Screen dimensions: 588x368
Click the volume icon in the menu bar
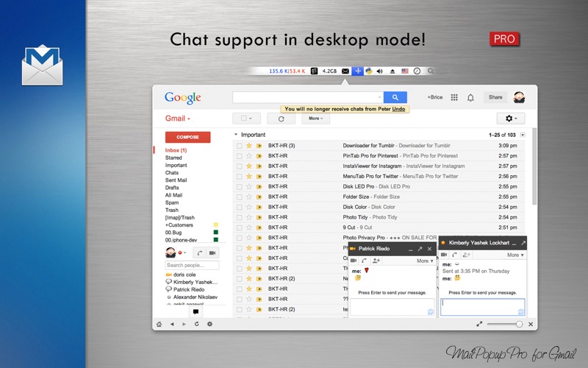pyautogui.click(x=379, y=71)
